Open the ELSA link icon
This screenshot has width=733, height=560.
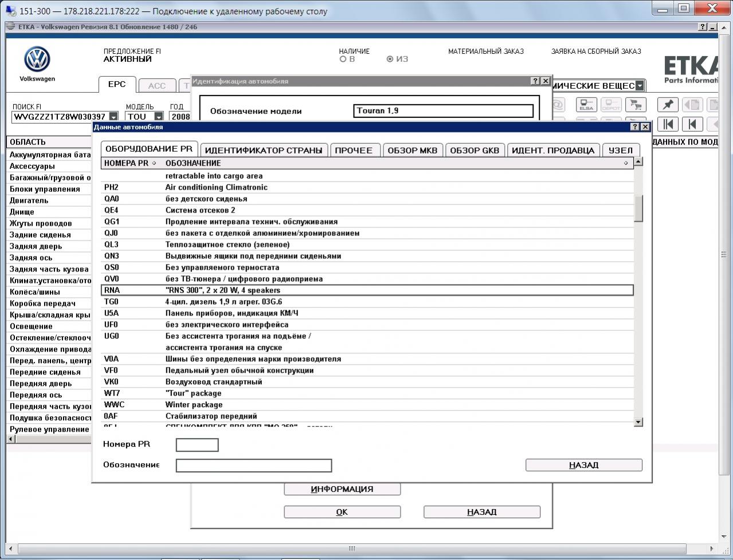click(x=586, y=105)
